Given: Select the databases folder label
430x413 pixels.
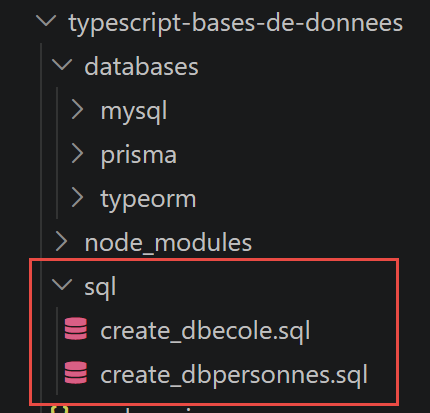Looking at the screenshot, I should coord(141,67).
